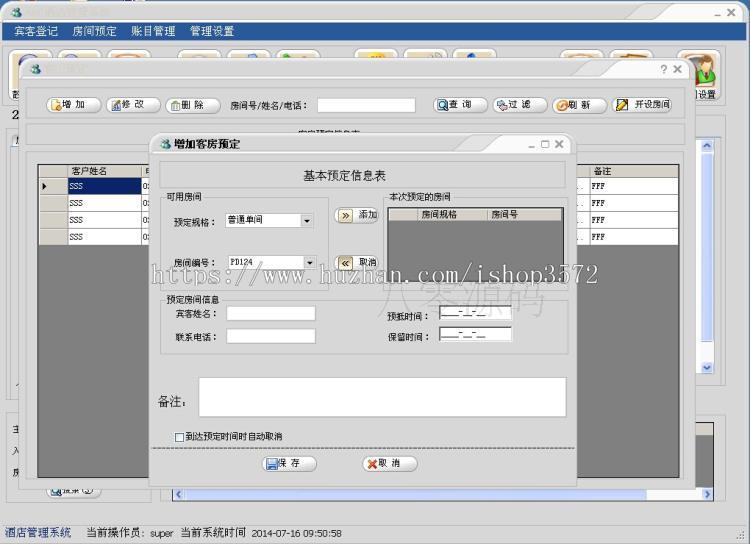Click the 酒店管理系统 status bar label
Image resolution: width=750 pixels, height=544 pixels.
click(38, 533)
